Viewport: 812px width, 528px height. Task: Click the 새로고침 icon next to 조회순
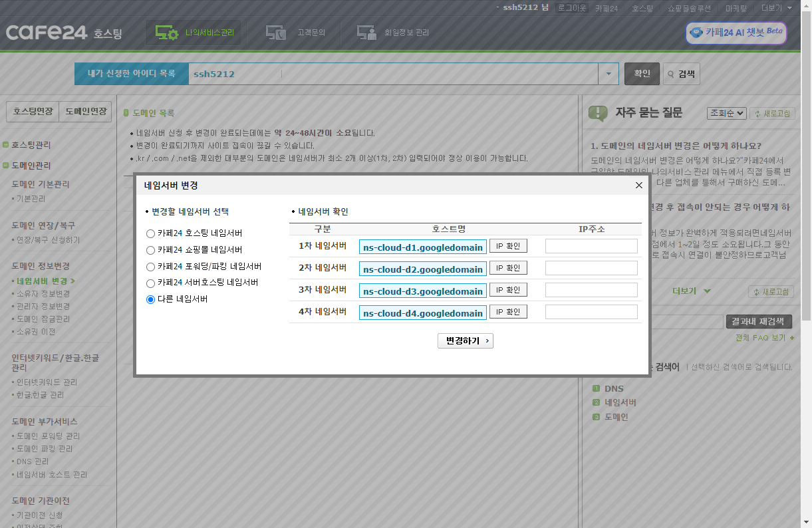772,114
